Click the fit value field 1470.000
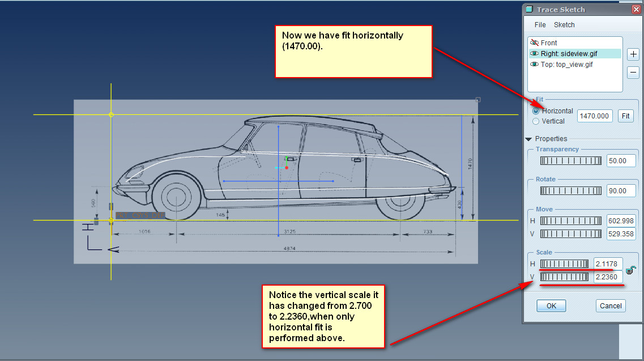 click(595, 116)
